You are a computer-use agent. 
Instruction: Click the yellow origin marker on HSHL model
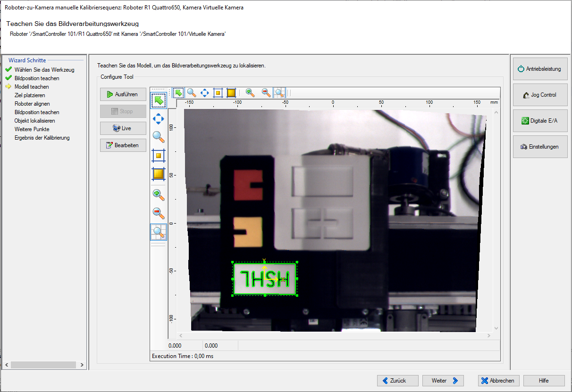point(264,279)
